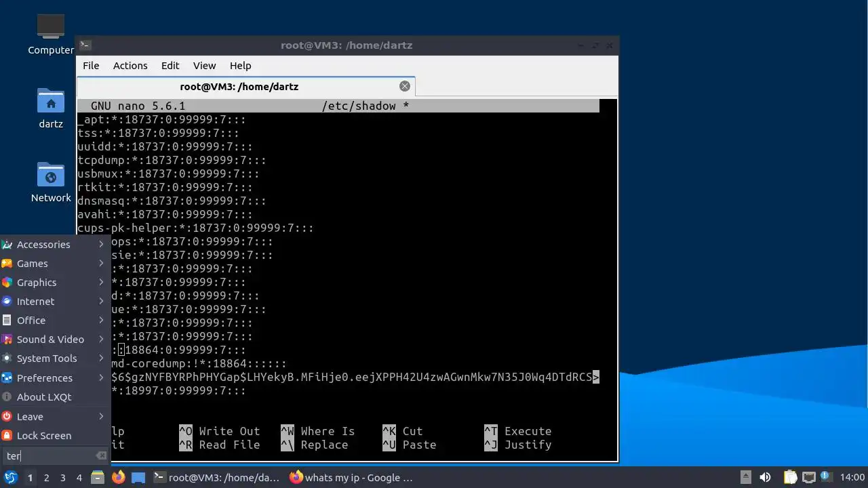
Task: Open the terminal Edit menu
Action: tap(170, 66)
